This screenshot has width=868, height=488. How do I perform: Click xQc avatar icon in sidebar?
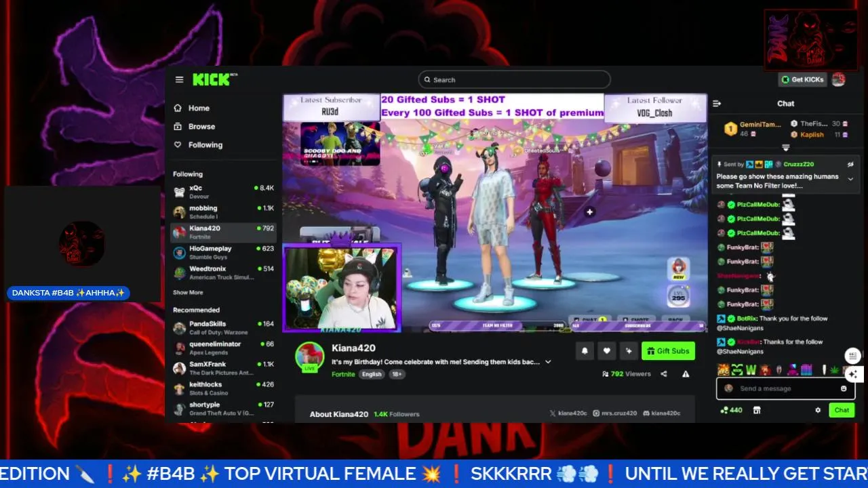click(x=179, y=192)
